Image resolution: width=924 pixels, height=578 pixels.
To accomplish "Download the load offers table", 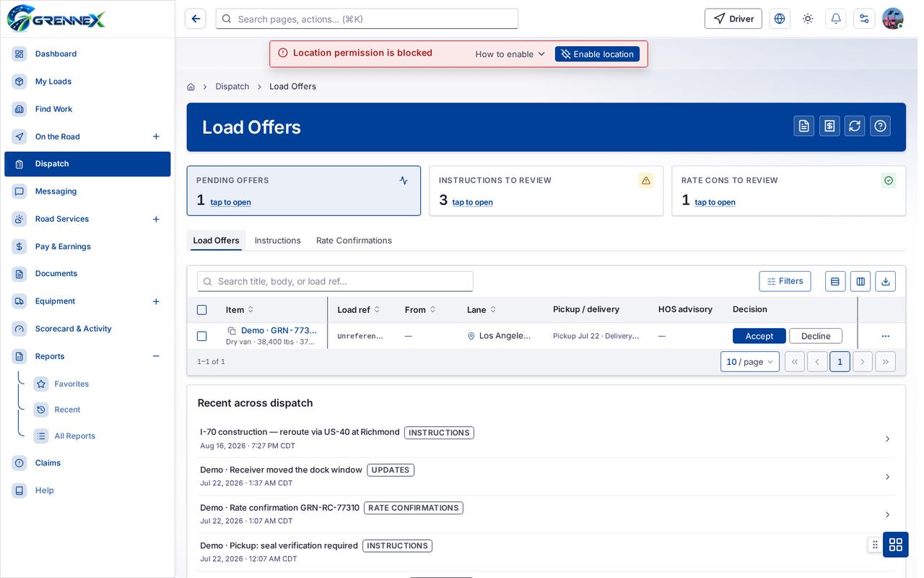I will (x=886, y=281).
